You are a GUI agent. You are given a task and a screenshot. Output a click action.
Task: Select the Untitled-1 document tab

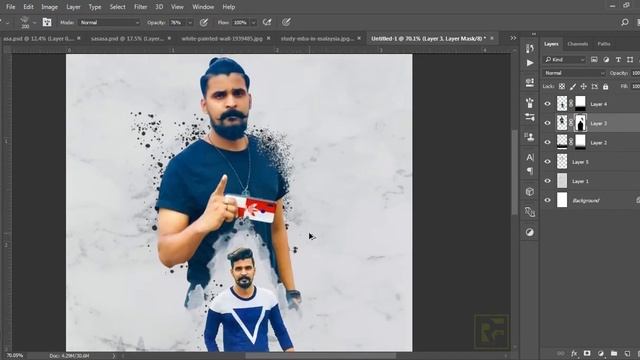[x=428, y=38]
